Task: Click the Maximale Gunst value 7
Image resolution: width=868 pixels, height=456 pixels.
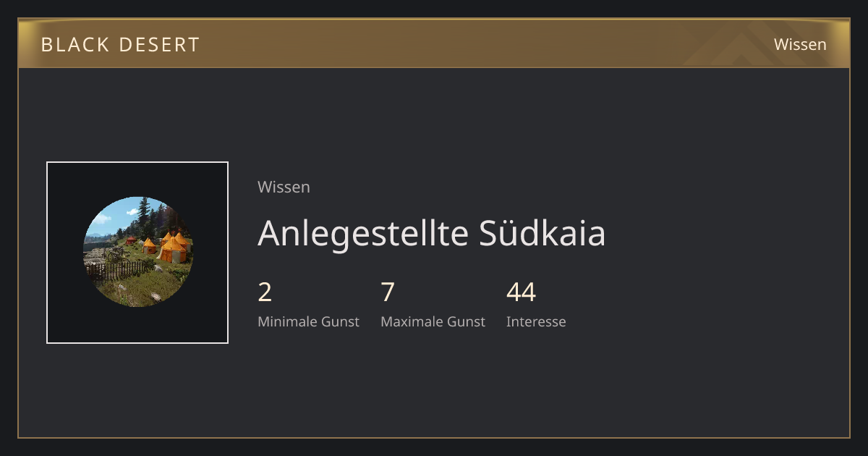Action: click(388, 292)
